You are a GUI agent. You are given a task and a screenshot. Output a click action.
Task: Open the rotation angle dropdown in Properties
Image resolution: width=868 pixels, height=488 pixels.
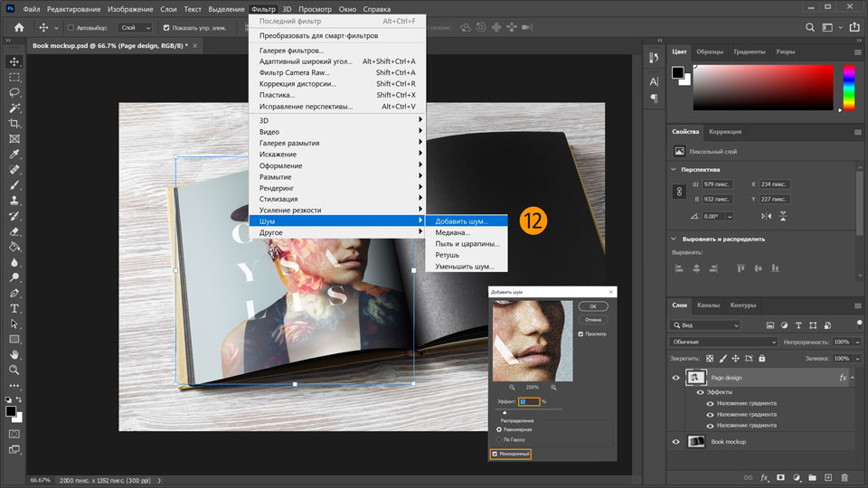pyautogui.click(x=730, y=217)
